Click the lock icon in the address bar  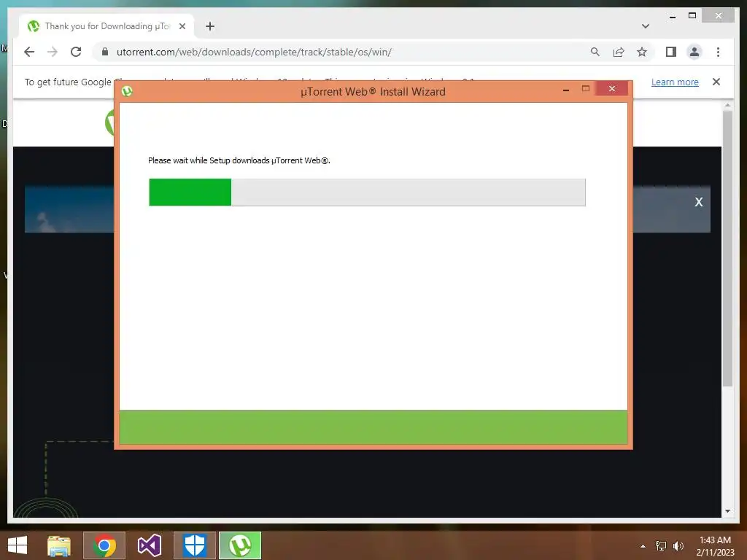[x=105, y=52]
